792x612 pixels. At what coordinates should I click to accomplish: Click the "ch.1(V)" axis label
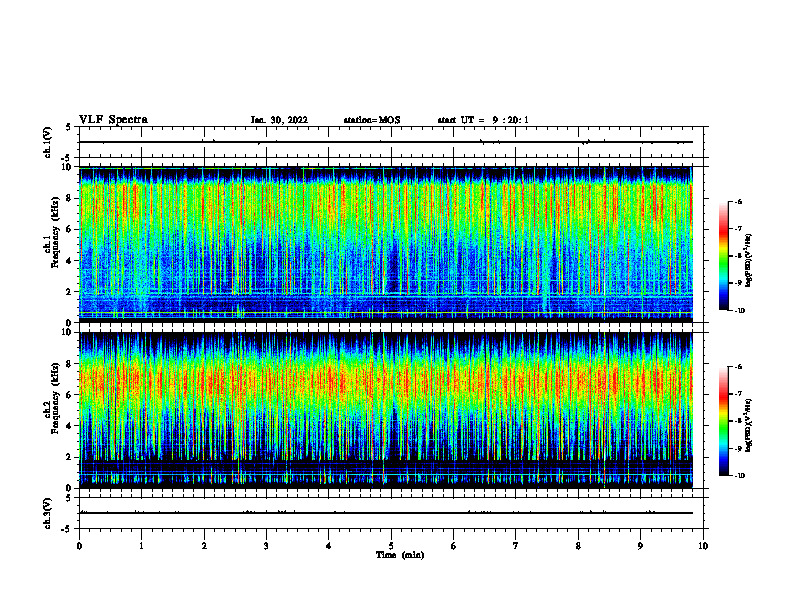click(47, 142)
